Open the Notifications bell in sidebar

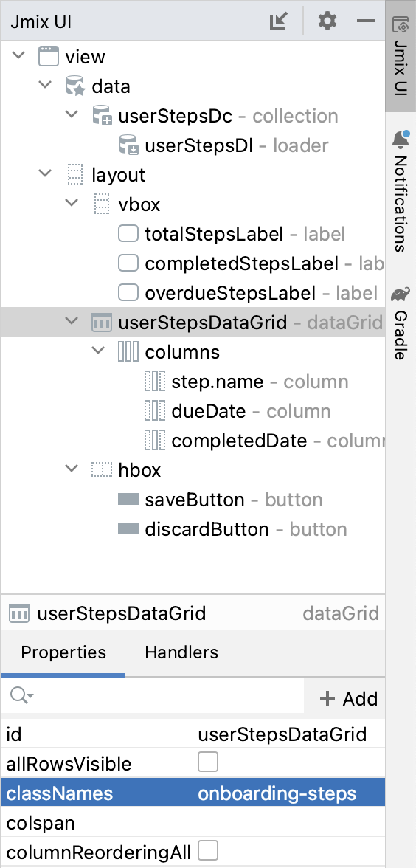tap(401, 139)
